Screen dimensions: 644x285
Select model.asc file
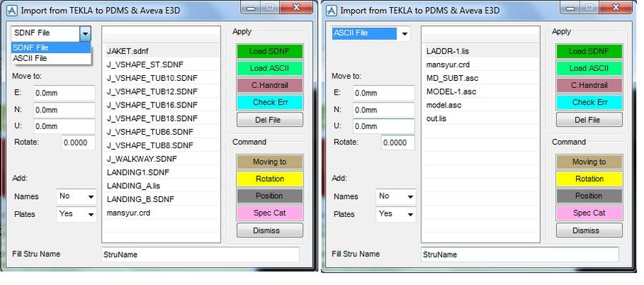(481, 105)
